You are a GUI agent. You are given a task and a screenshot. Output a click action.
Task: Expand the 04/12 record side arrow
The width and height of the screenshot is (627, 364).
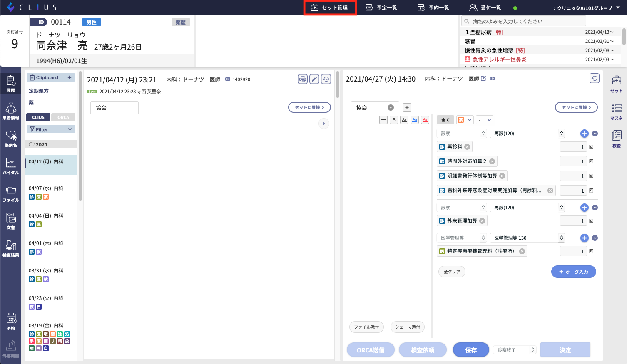323,124
